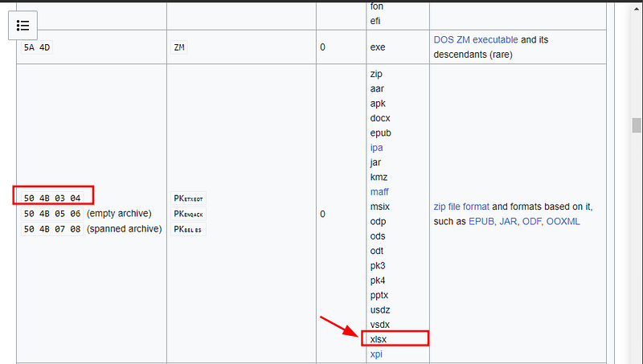Click the docx extension entry
643x364 pixels.
pos(380,118)
